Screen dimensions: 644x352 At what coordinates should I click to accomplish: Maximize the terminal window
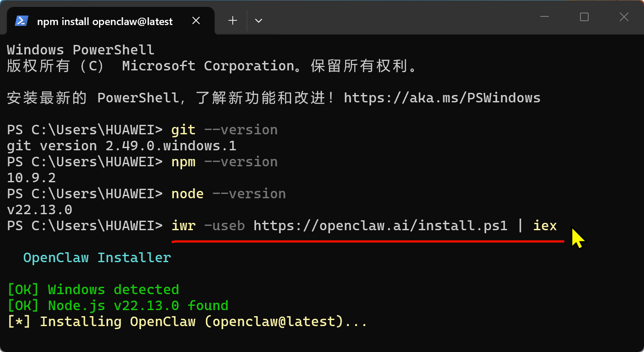(x=584, y=17)
